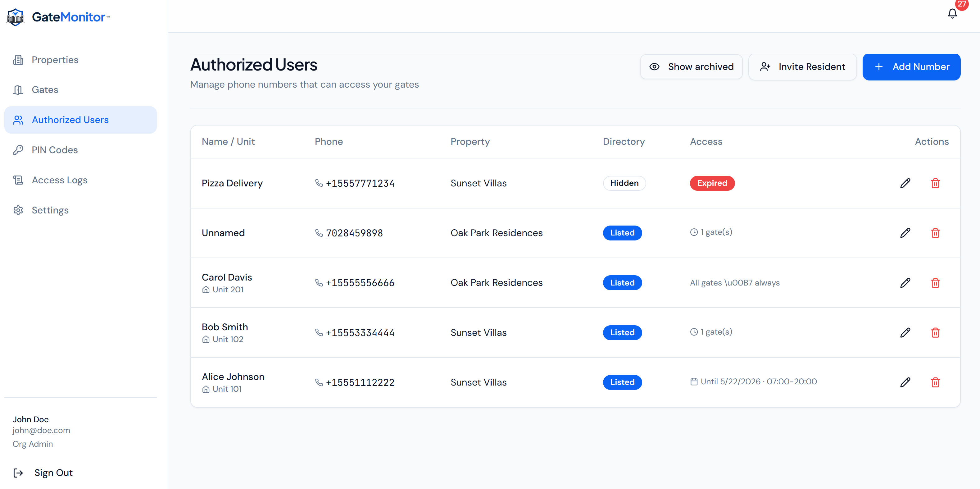Click the name Bob Smith
The width and height of the screenshot is (980, 489).
[225, 327]
